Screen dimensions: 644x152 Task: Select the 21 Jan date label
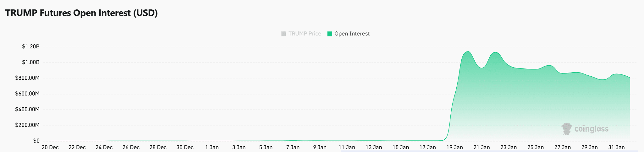pos(482,148)
